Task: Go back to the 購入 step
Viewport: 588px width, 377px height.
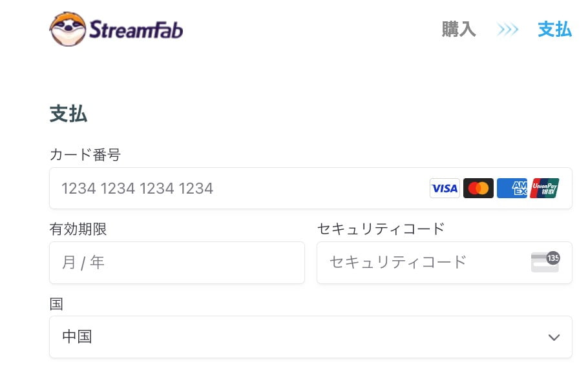Action: 459,29
